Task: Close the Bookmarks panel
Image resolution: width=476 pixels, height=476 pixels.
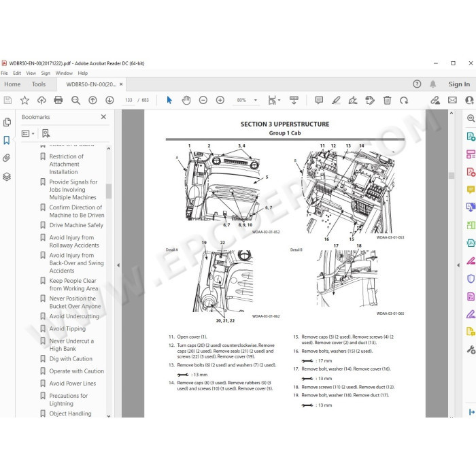Action: tap(103, 117)
